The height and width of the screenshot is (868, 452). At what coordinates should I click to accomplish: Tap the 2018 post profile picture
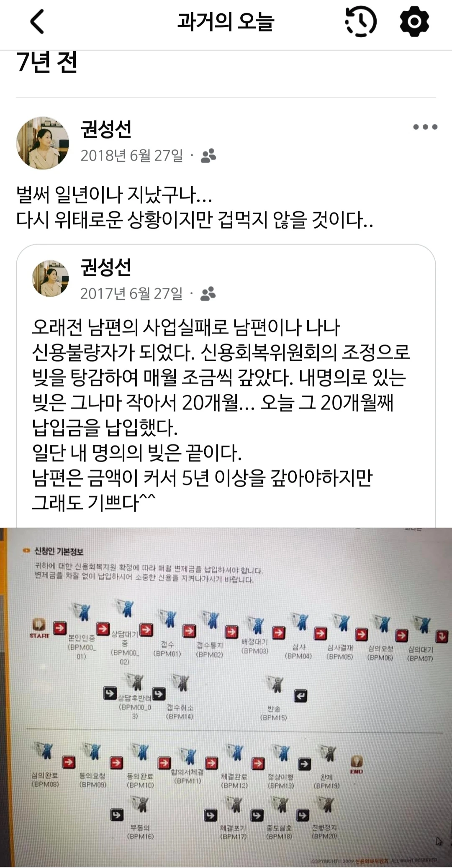(x=43, y=143)
